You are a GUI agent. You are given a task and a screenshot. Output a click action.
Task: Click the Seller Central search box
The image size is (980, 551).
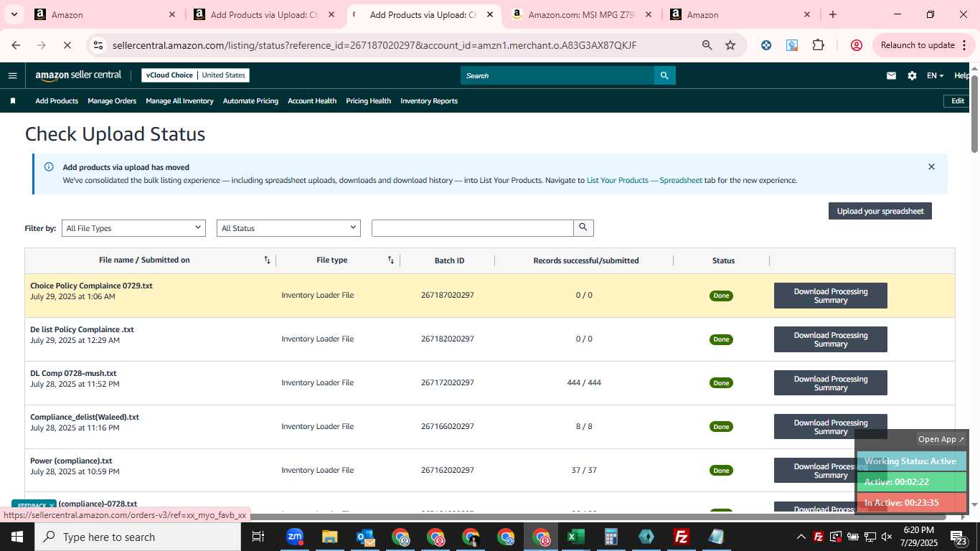coord(557,75)
